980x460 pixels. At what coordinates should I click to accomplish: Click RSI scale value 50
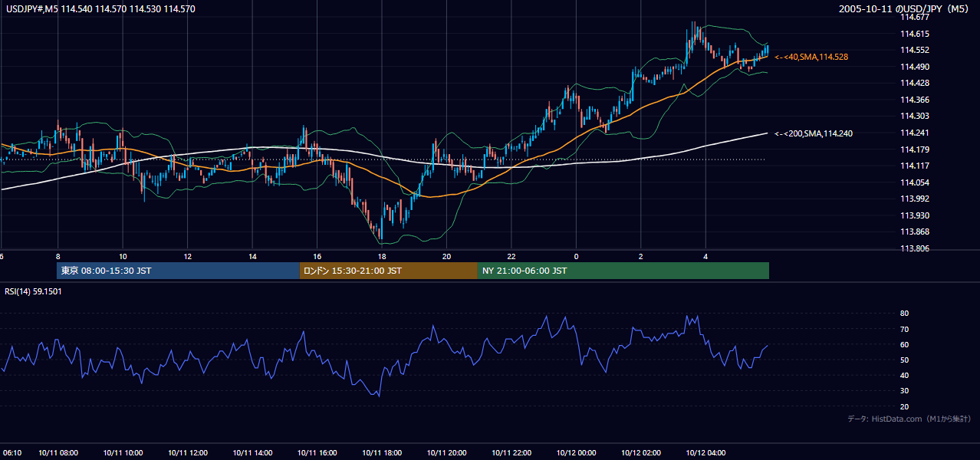click(904, 360)
